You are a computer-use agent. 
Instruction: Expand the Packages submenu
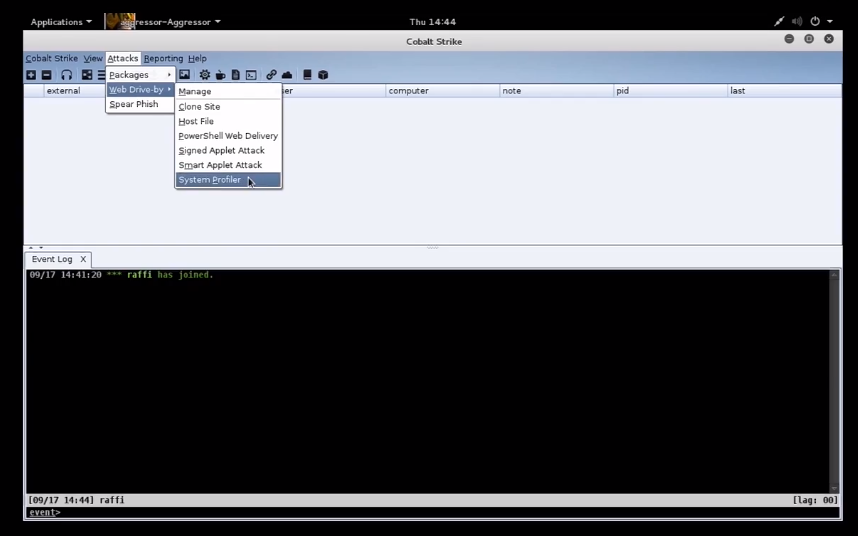tap(140, 75)
